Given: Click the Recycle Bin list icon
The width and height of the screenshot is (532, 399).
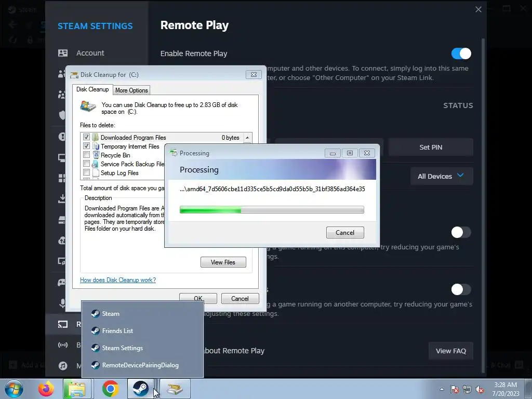Looking at the screenshot, I should point(96,155).
